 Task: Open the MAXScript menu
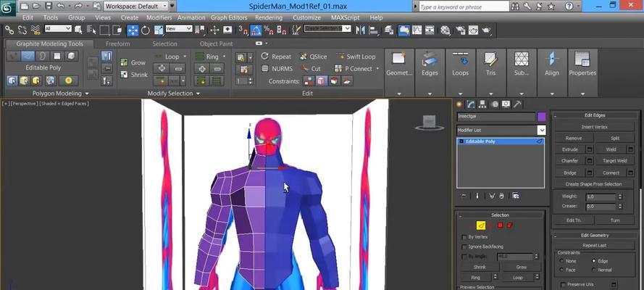345,17
